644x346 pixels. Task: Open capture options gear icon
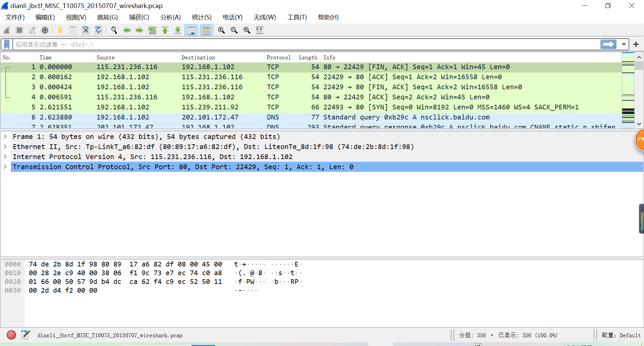pyautogui.click(x=45, y=30)
